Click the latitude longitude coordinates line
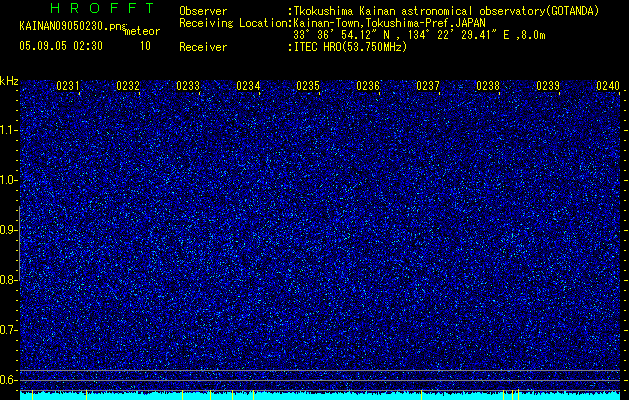629x400 pixels. pos(419,35)
